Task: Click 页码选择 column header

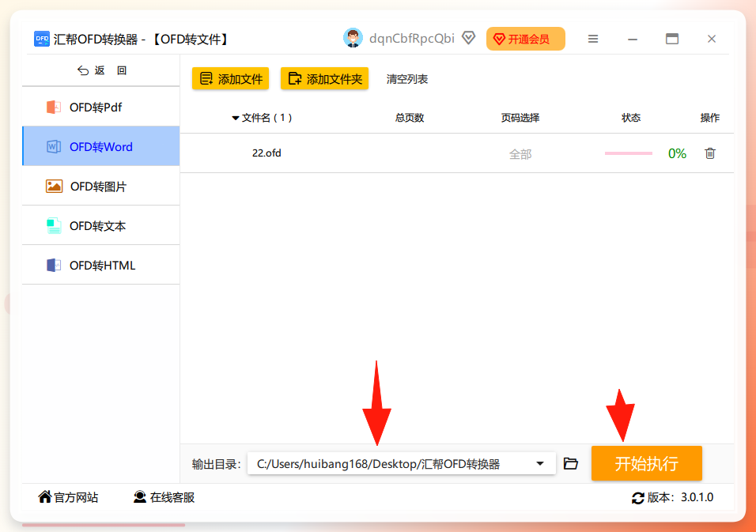Action: click(520, 118)
